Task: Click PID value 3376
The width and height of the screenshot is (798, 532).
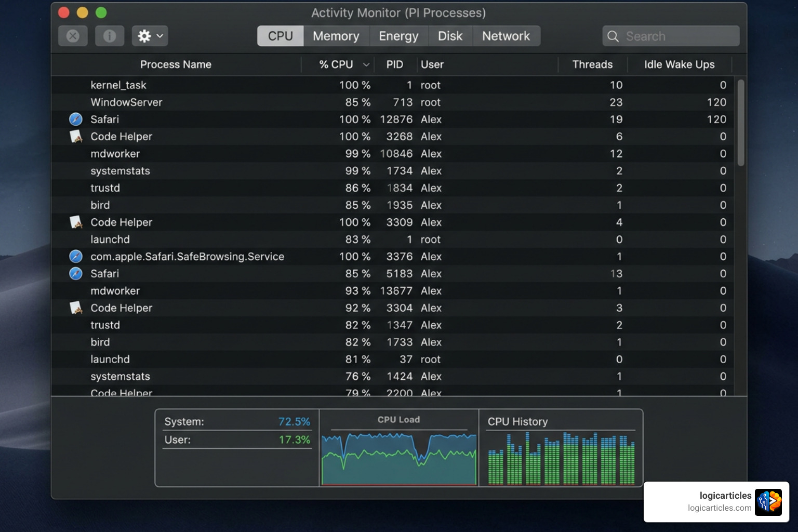Action: pyautogui.click(x=400, y=257)
